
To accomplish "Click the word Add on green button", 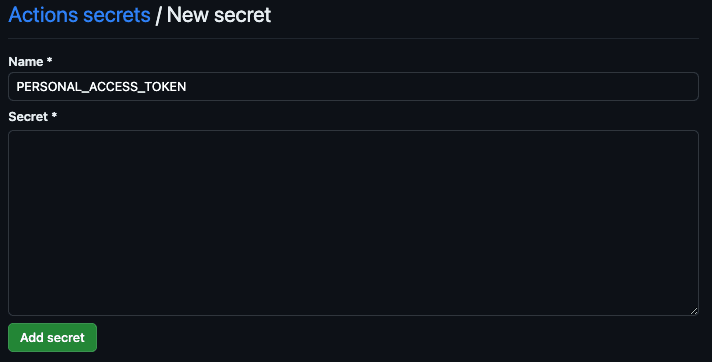I will [x=31, y=337].
